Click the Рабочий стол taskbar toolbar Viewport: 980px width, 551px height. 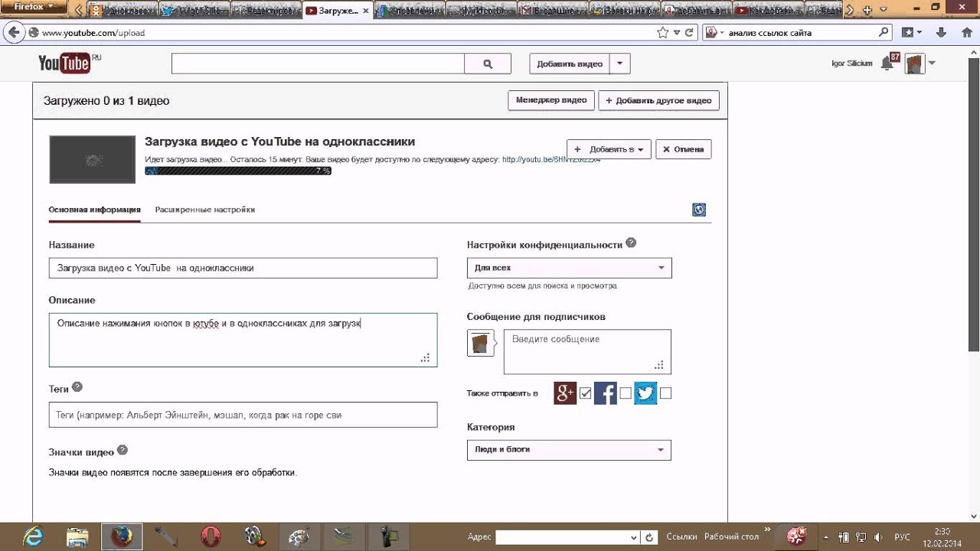tap(732, 537)
